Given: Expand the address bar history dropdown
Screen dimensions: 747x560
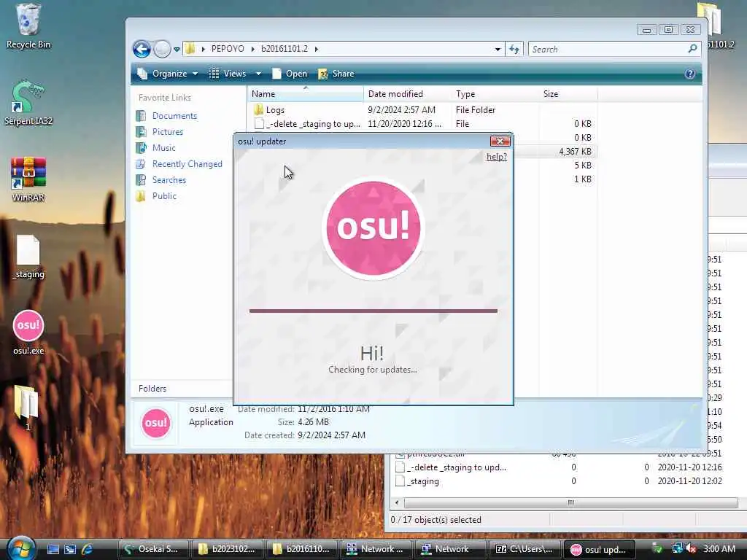Looking at the screenshot, I should 498,49.
